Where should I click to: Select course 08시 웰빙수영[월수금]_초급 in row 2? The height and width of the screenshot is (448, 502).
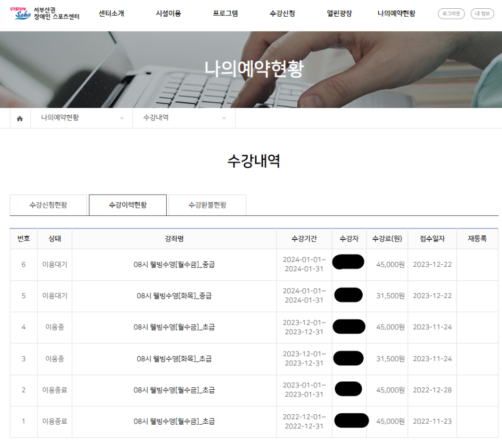click(174, 390)
